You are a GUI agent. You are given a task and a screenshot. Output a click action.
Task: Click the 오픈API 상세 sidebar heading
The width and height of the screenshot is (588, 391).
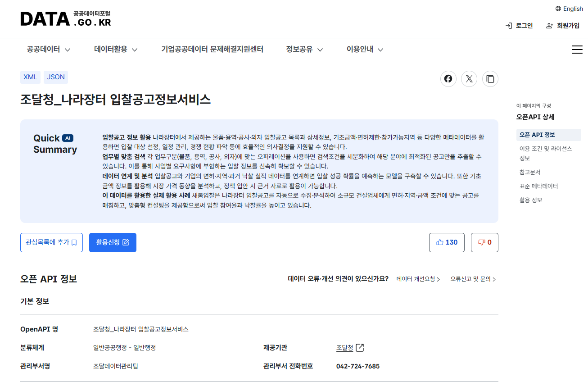click(x=535, y=117)
